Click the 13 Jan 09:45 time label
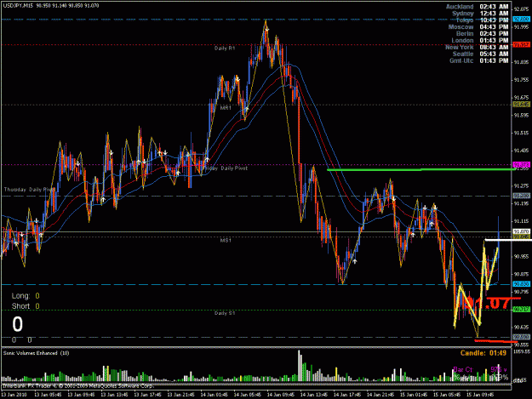The height and width of the screenshot is (399, 532). pos(81,395)
